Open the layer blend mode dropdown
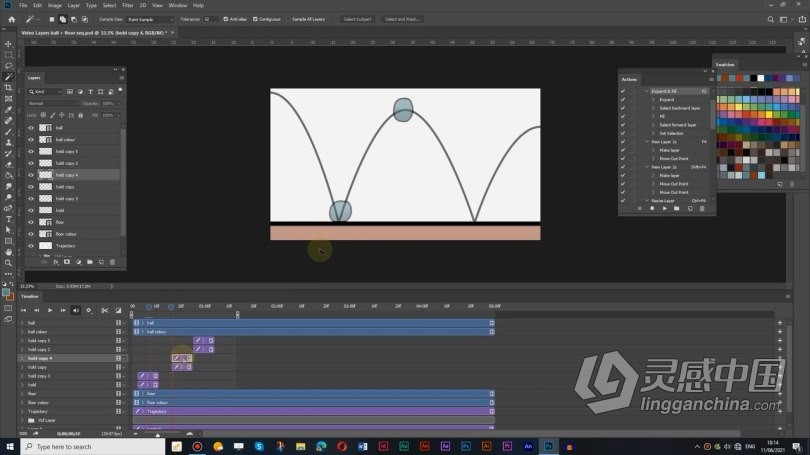 click(x=52, y=103)
